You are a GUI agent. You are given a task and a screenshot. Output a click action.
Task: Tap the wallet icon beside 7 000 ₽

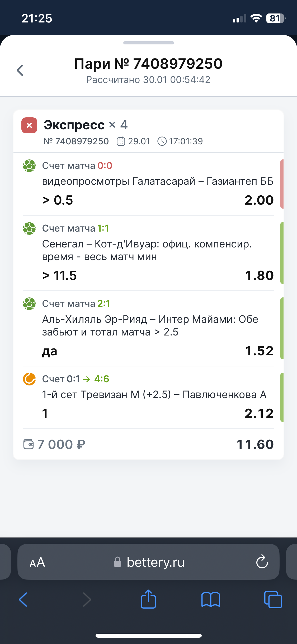29,444
